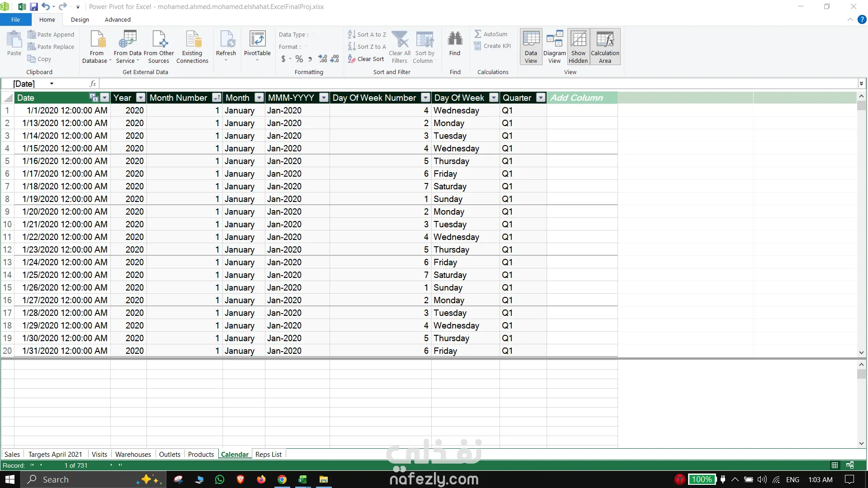This screenshot has height=488, width=868.
Task: Open the Design ribbon tab
Action: (80, 19)
